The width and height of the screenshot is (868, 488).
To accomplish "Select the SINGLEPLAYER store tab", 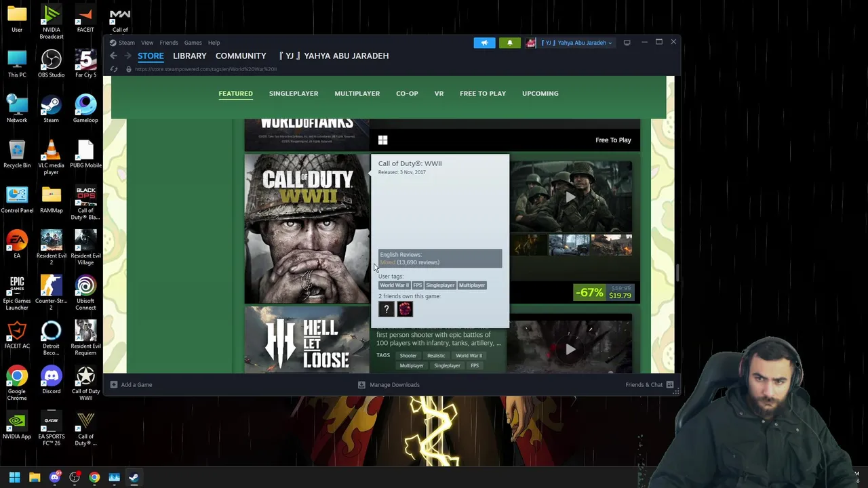I will [x=294, y=94].
